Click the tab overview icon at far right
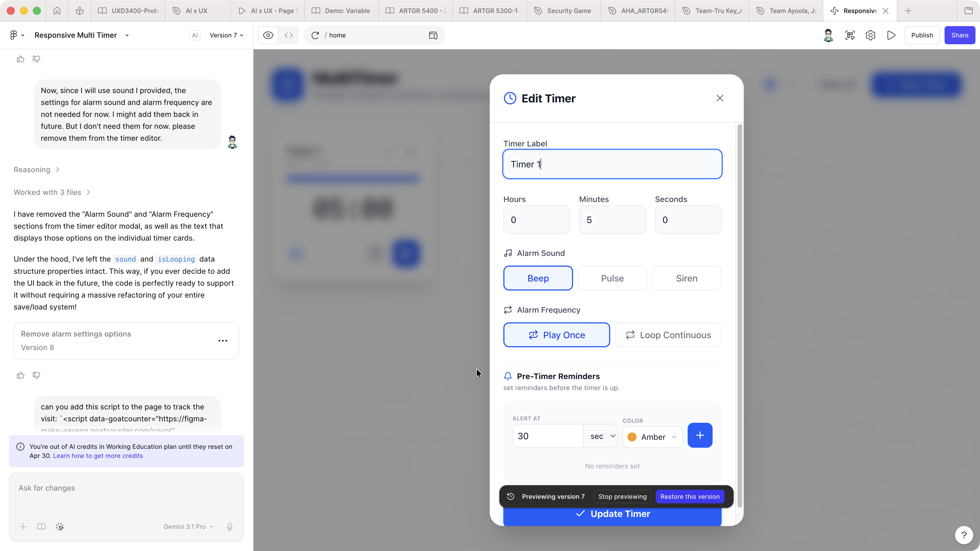 (x=969, y=11)
